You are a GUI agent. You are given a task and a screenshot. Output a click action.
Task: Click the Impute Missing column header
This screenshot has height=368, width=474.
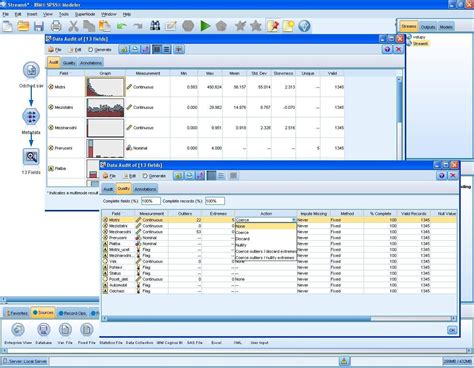pos(313,213)
